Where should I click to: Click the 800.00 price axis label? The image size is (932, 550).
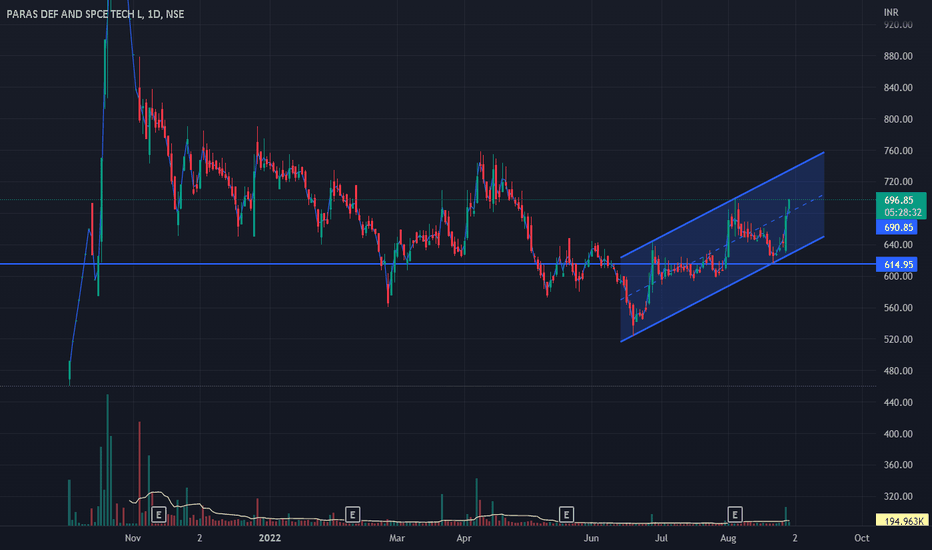click(x=898, y=119)
